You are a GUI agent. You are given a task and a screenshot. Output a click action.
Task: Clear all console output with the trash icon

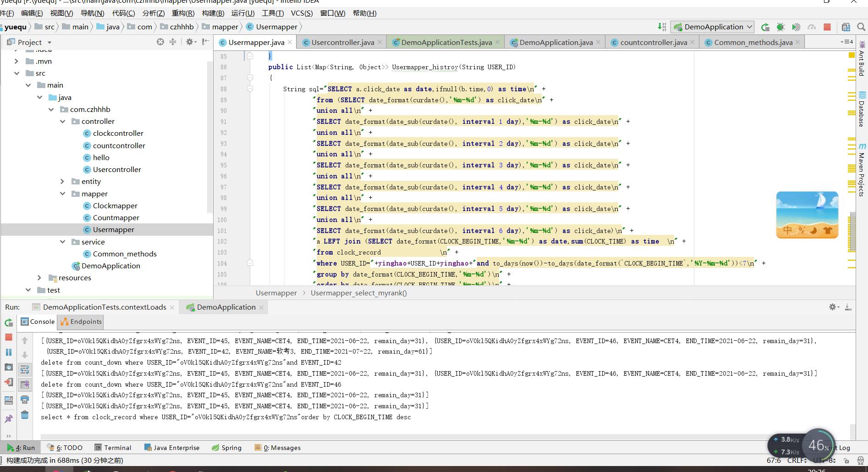[25, 415]
